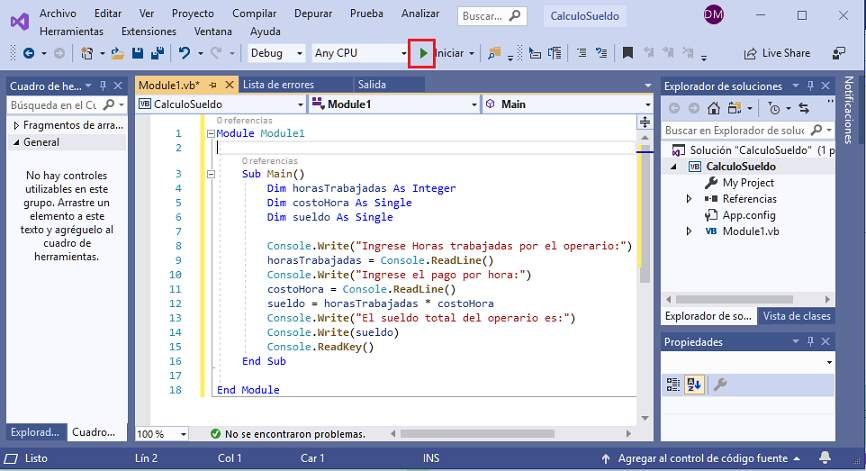Click the navigate backward arrow icon

pos(27,53)
